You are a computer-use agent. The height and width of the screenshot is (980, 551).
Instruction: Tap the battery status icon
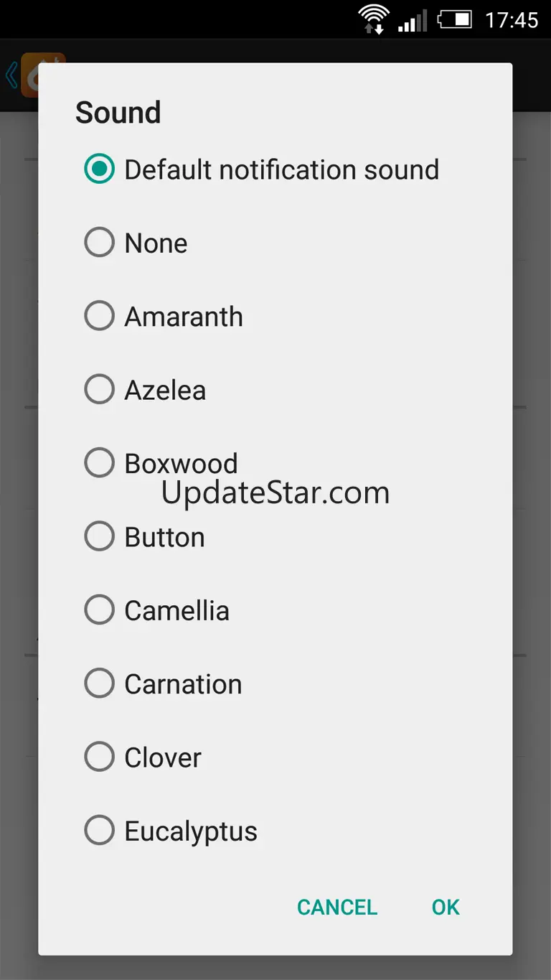coord(455,19)
